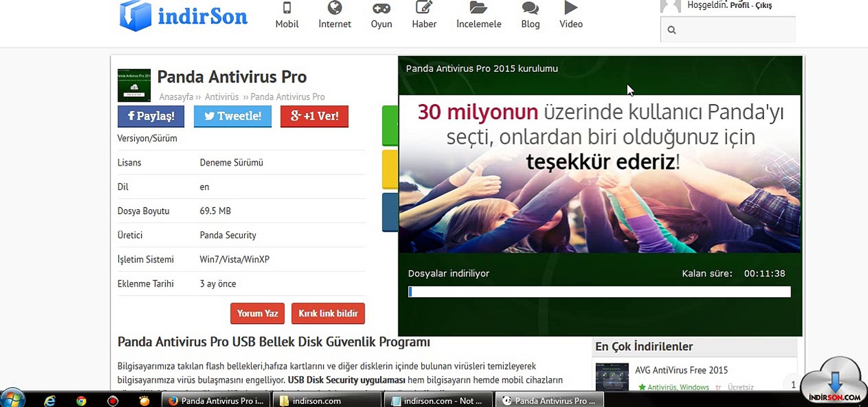
Task: Open the İnternet section
Action: (x=335, y=15)
